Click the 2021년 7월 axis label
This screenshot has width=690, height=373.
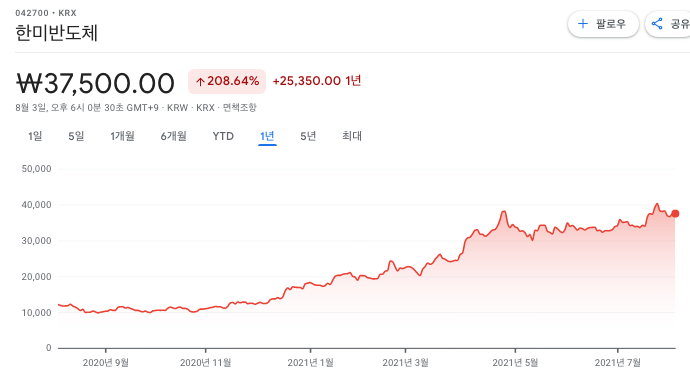[x=618, y=363]
